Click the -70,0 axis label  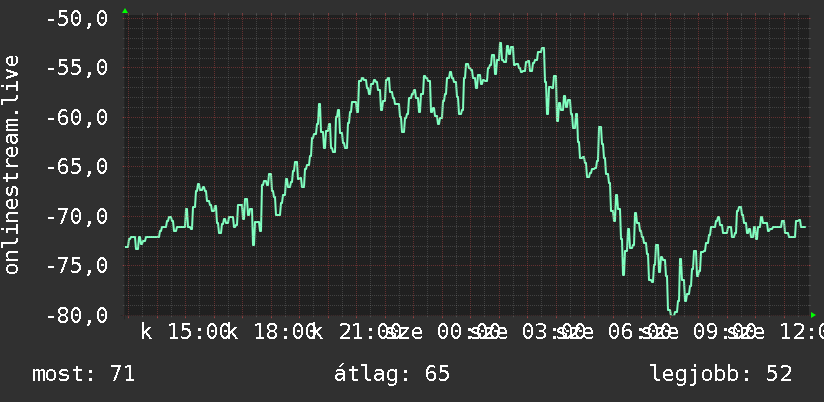click(x=77, y=217)
